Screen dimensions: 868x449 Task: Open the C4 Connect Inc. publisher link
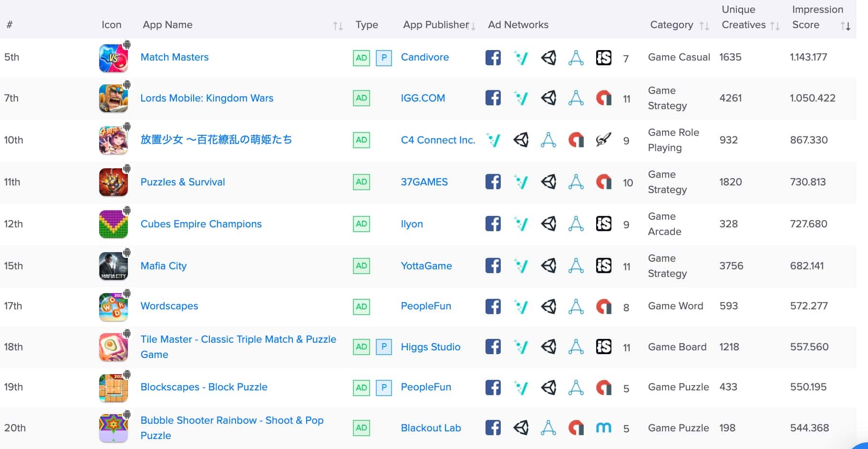tap(438, 140)
